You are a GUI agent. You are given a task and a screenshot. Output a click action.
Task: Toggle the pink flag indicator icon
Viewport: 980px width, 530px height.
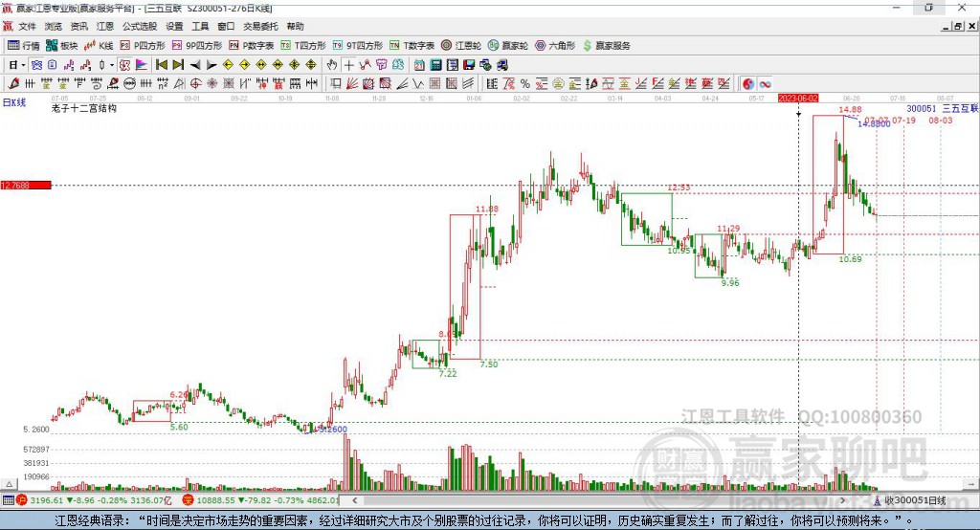[142, 65]
